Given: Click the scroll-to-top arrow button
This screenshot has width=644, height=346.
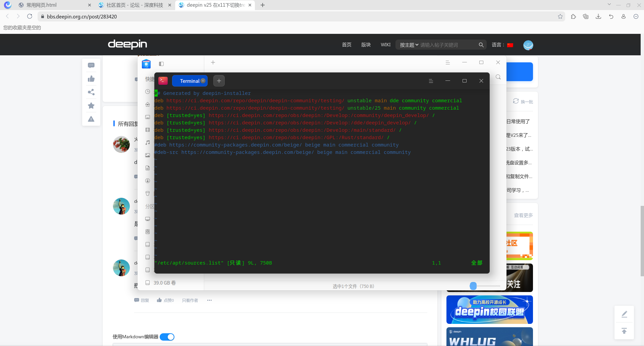Looking at the screenshot, I should click(624, 331).
